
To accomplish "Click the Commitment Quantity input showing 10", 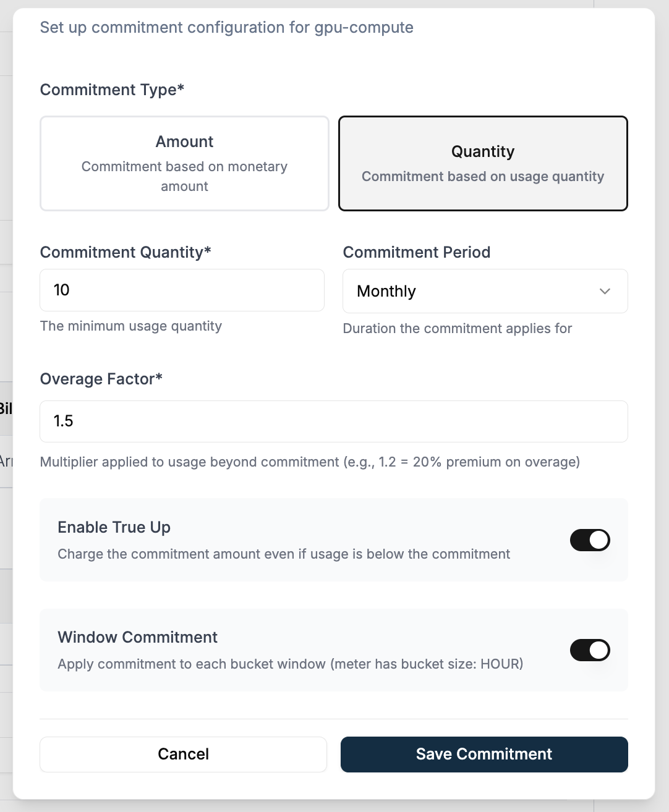I will click(x=182, y=290).
